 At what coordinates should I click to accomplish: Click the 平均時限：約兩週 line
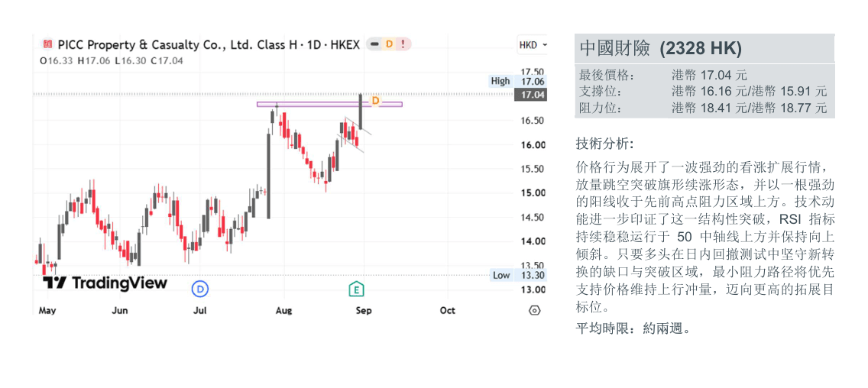[634, 329]
